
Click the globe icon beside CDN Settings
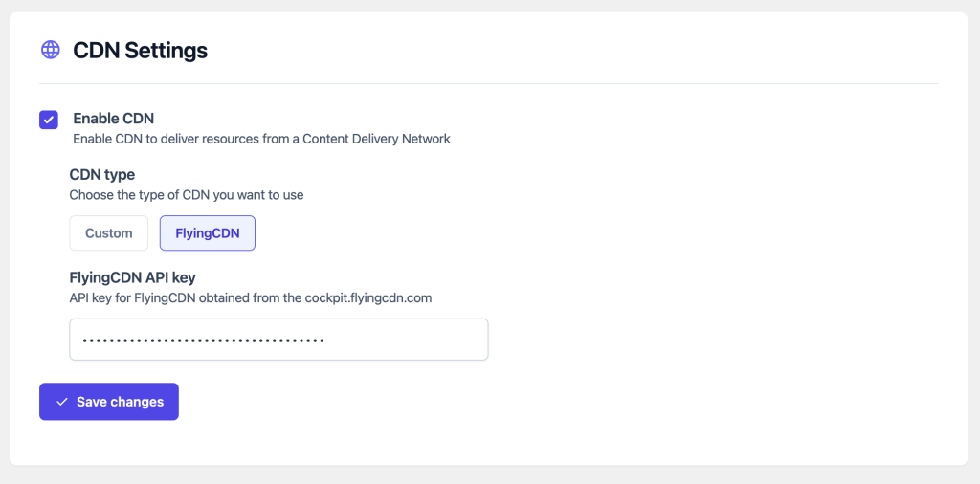50,50
